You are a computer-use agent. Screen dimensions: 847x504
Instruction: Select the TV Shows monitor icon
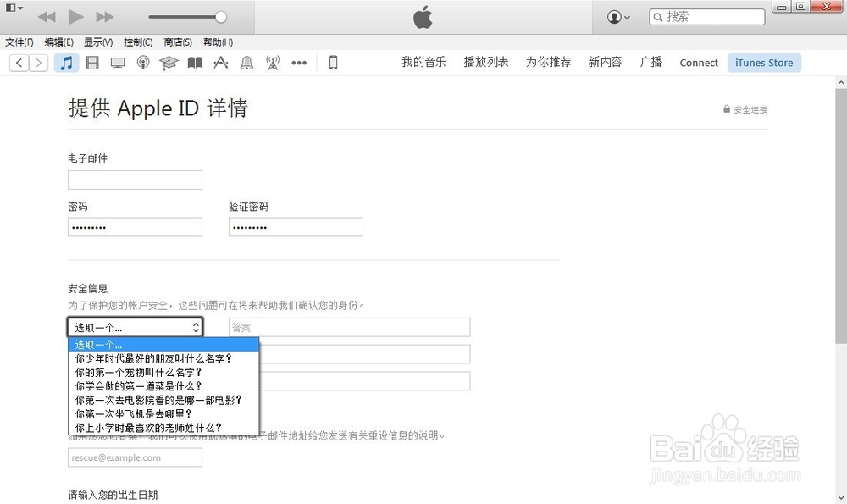point(118,63)
